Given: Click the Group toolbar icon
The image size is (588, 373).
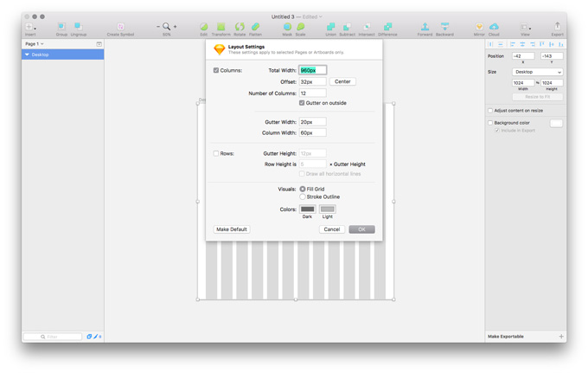Looking at the screenshot, I should 61,26.
